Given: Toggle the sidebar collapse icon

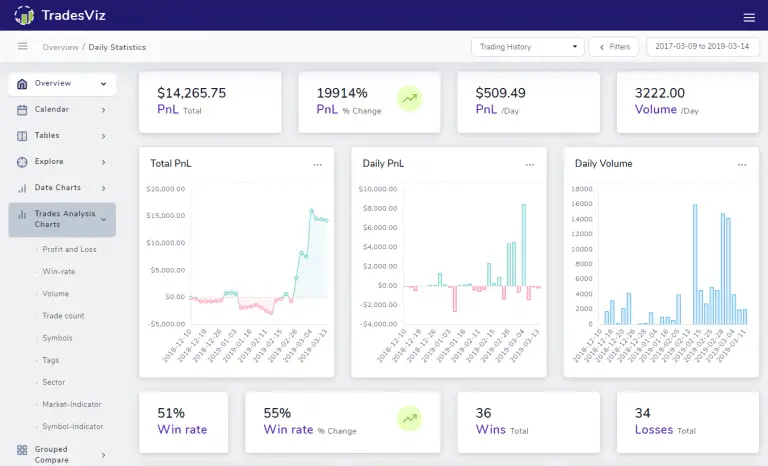Looking at the screenshot, I should pos(22,47).
